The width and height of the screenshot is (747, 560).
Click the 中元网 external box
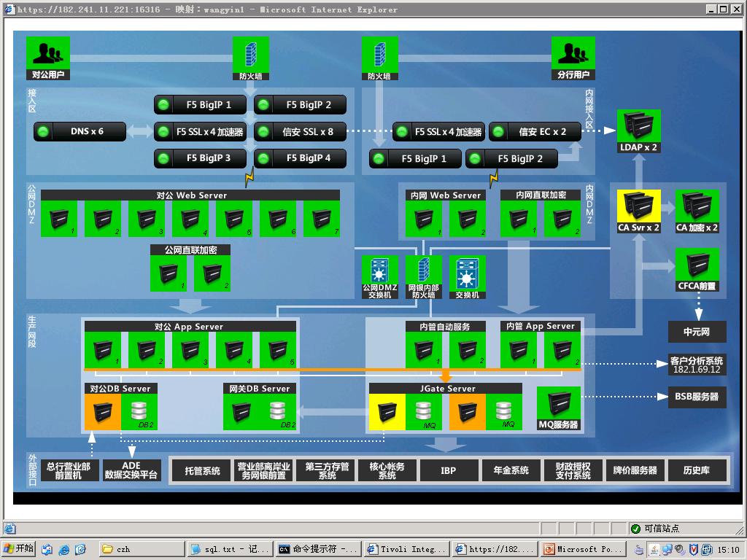[697, 332]
